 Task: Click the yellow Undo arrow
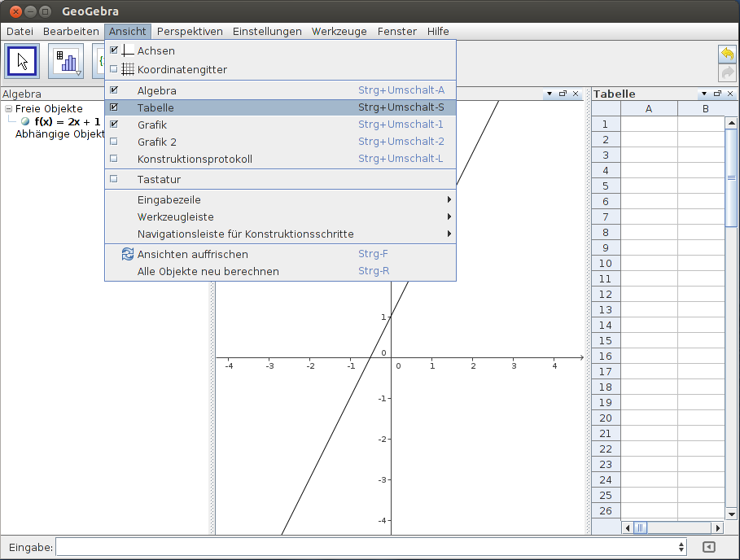pyautogui.click(x=725, y=54)
